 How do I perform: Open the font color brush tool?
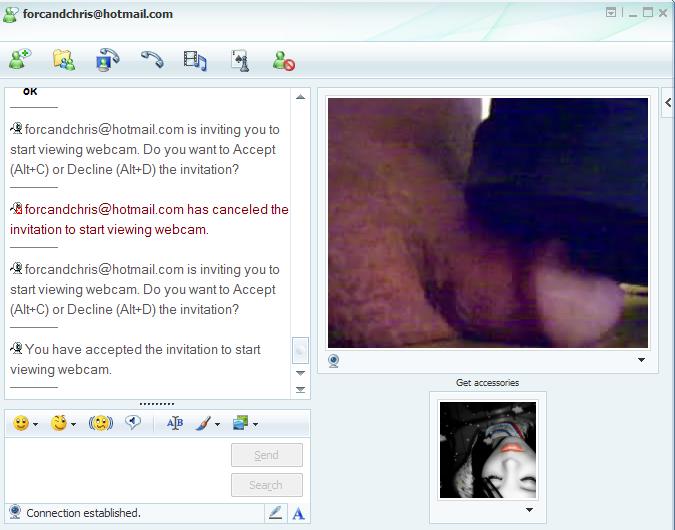203,423
